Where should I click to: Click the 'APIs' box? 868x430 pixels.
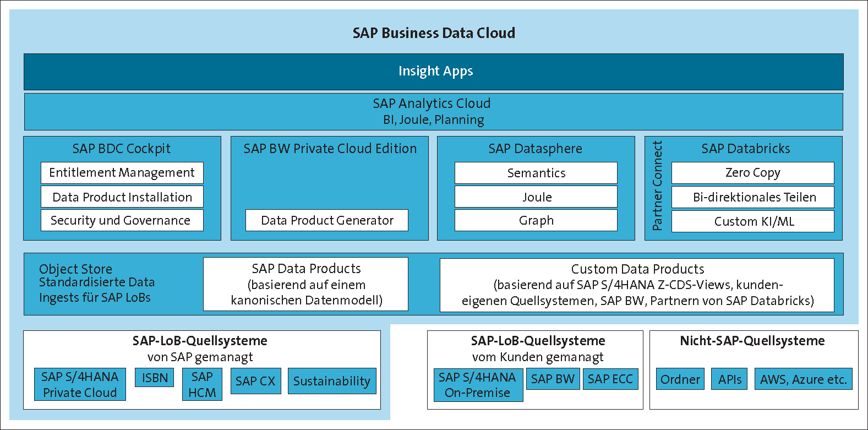(x=729, y=379)
